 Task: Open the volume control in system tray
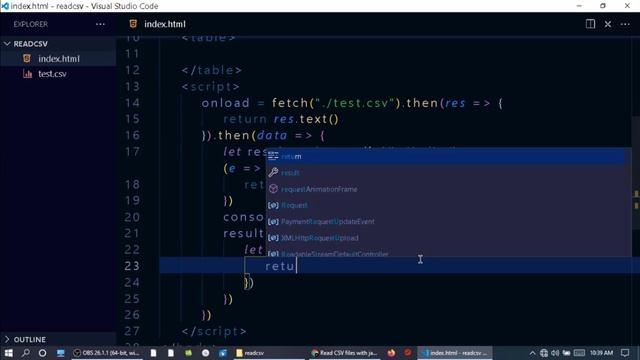555,353
